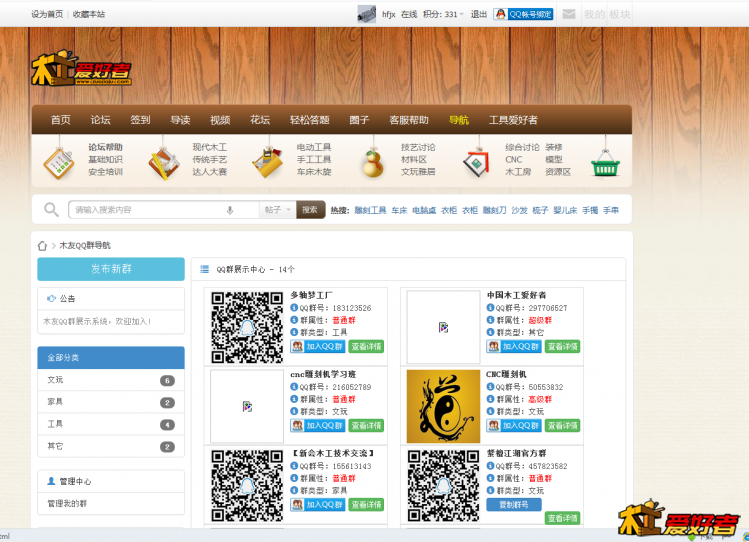
Task: Click the ruler tools icon beside 现代木工
Action: 164,164
